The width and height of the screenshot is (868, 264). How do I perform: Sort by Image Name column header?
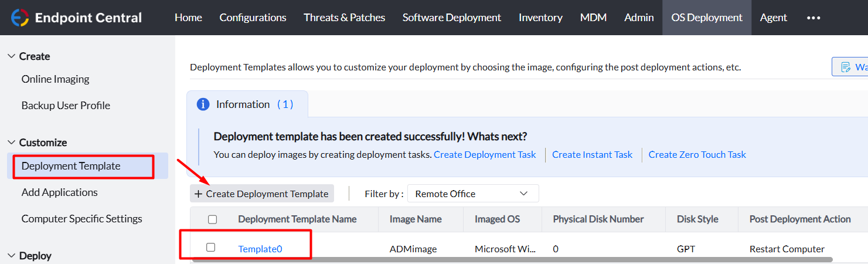416,219
